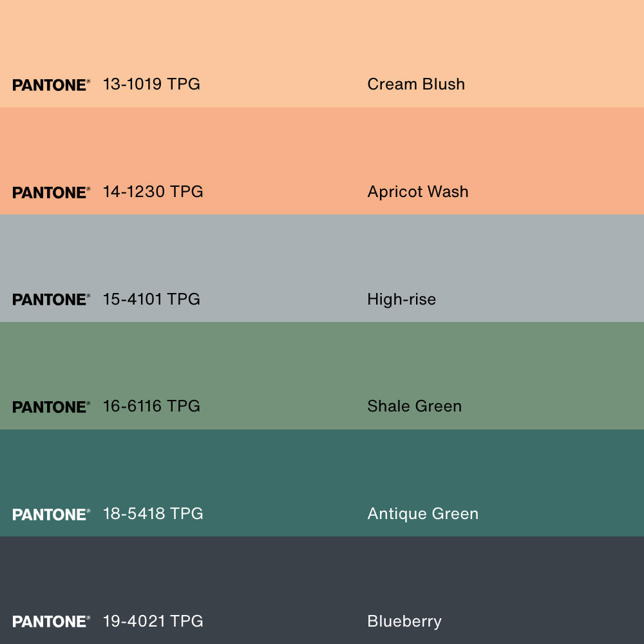Click the PANTONE logo beside 15-4101 TPG
The width and height of the screenshot is (644, 644).
51,299
